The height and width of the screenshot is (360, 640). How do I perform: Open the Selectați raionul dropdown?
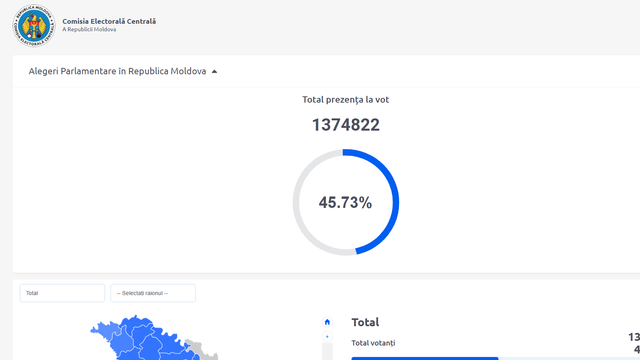(153, 293)
